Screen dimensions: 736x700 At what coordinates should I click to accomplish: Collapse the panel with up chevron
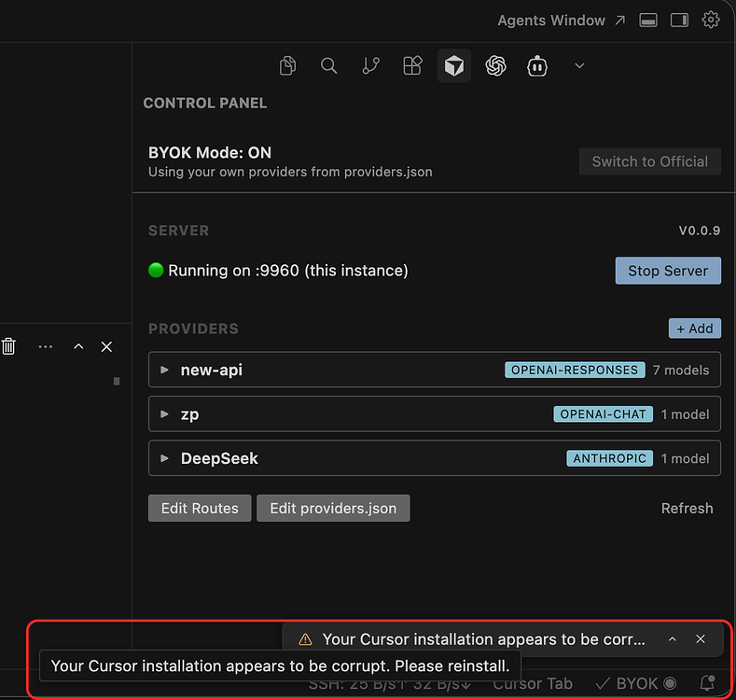tap(79, 346)
